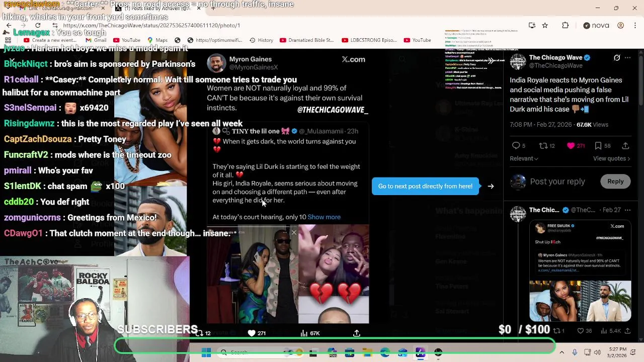View analytics 67K in photo viewer bar
The image size is (644, 362).
pyautogui.click(x=310, y=333)
